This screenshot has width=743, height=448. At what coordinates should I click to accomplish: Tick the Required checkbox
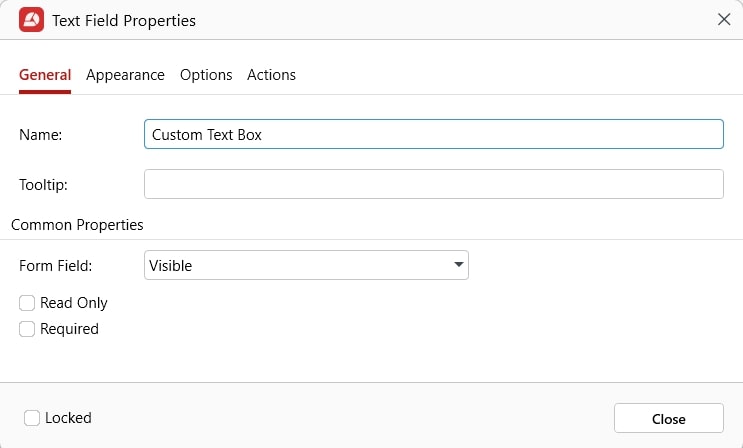(x=27, y=329)
